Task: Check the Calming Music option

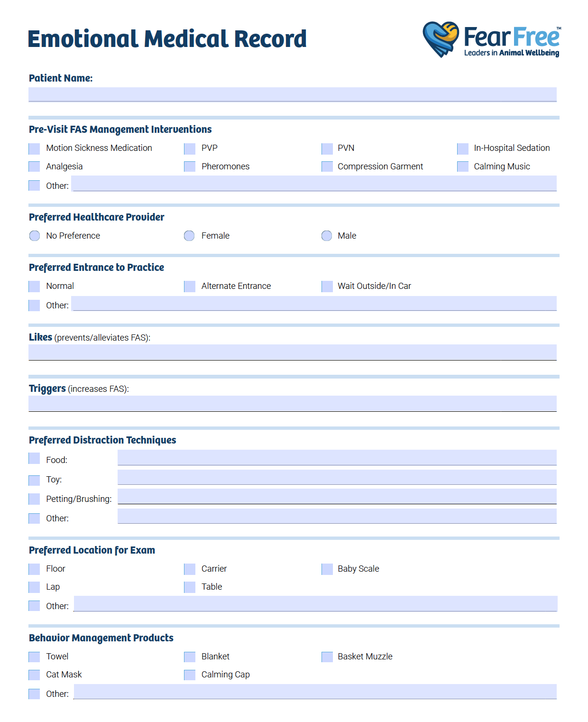Action: (x=462, y=167)
